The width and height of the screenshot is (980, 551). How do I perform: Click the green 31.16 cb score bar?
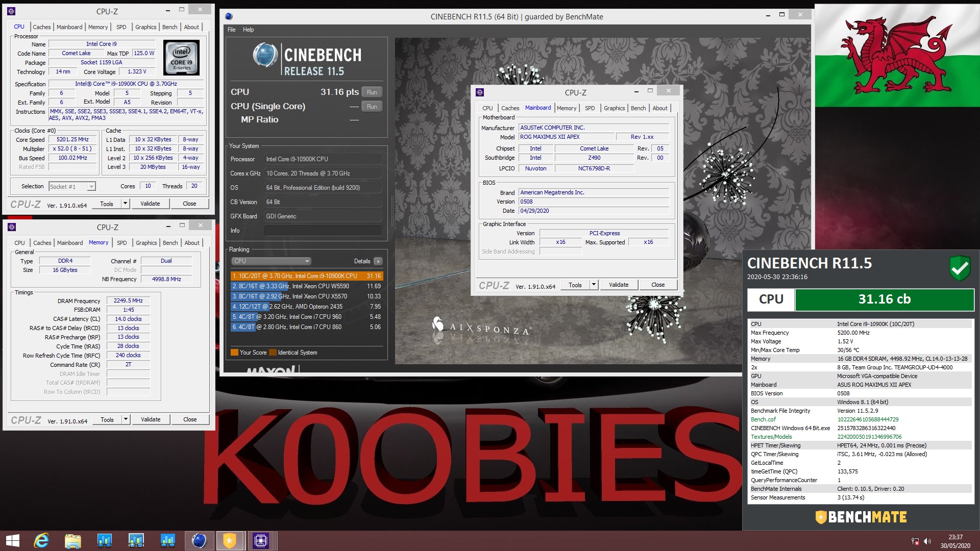[x=884, y=299]
